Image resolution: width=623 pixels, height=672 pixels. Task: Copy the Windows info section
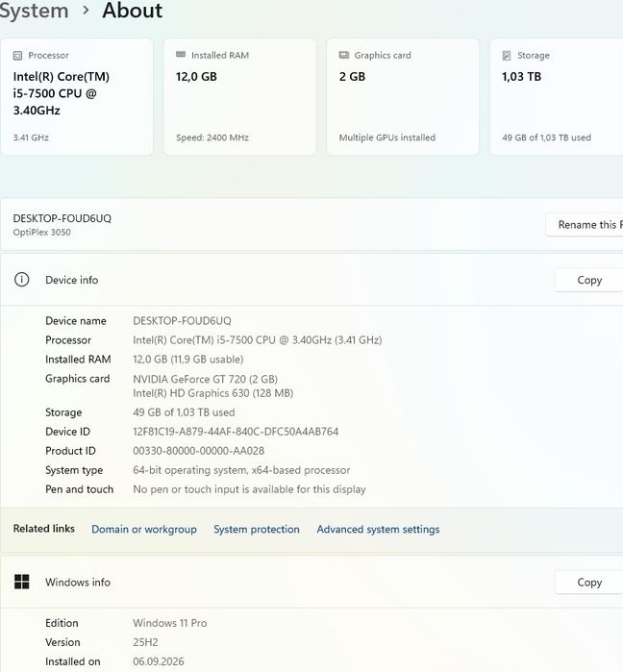tap(589, 582)
